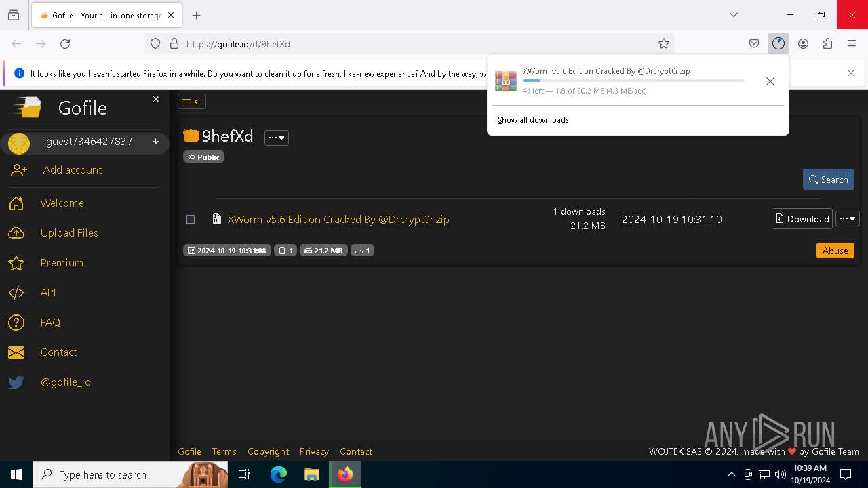Click the Firefox View icon in the tab bar
Screen dimensions: 868x488
coord(14,15)
